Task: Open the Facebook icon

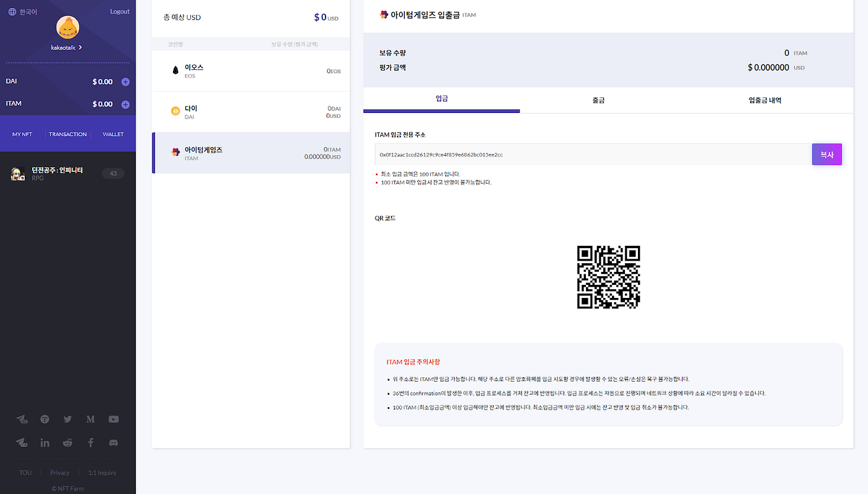Action: coord(91,442)
